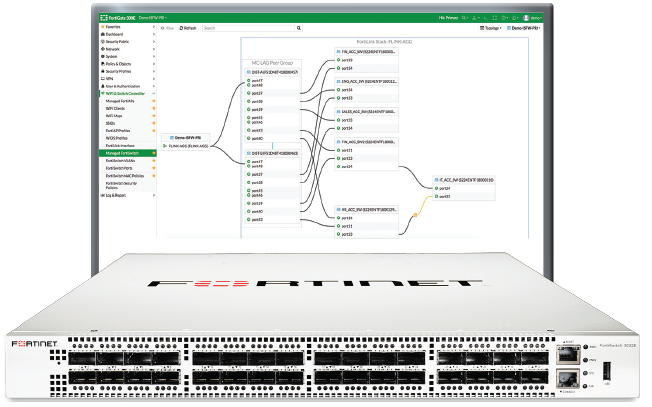Viewport: 652px width, 407px height.
Task: Click the IT_ACC_SW switch icon
Action: point(436,180)
